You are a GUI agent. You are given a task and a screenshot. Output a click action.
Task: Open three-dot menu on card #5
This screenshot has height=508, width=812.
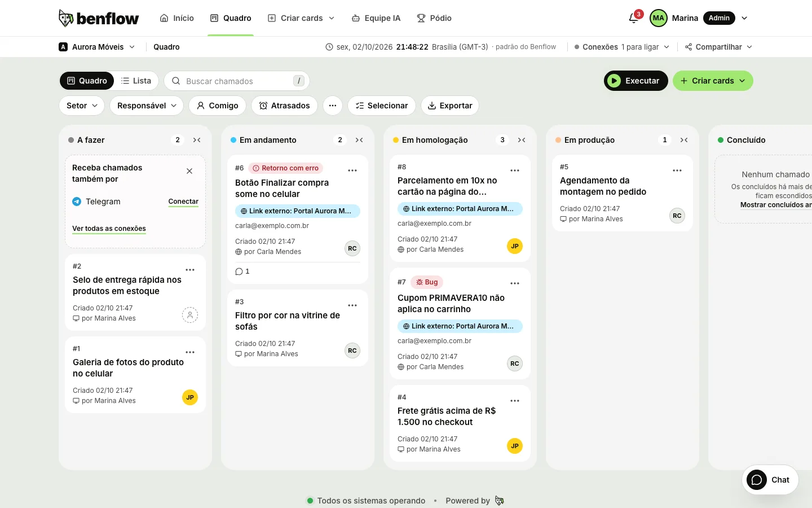point(677,170)
